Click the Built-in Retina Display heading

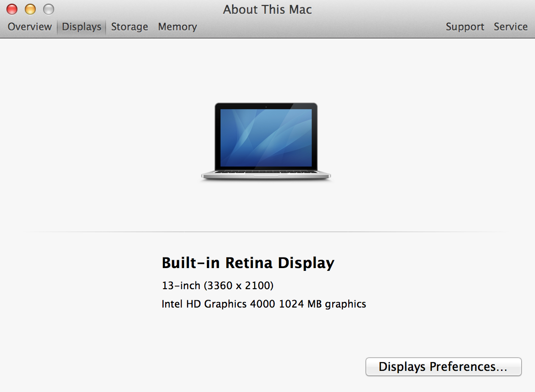coord(248,263)
